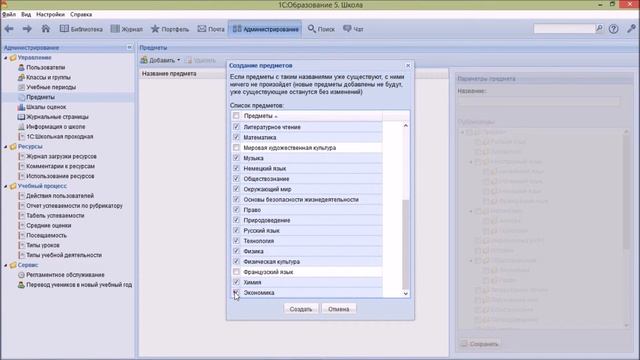Open the Чат toolbar item

pyautogui.click(x=353, y=29)
